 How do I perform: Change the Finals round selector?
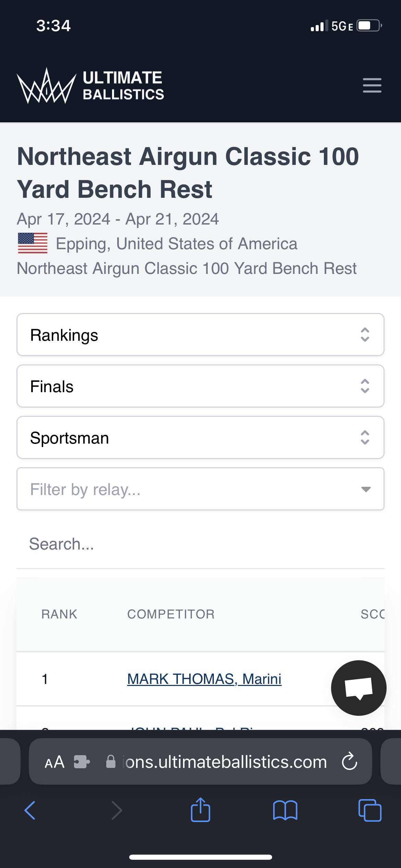[x=200, y=386]
